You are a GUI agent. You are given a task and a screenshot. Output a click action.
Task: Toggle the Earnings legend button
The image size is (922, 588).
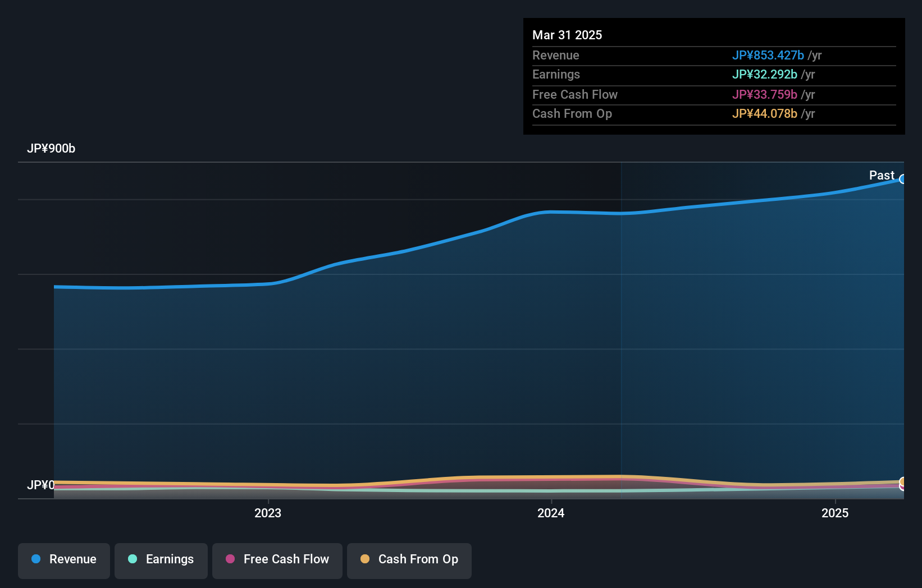click(161, 561)
